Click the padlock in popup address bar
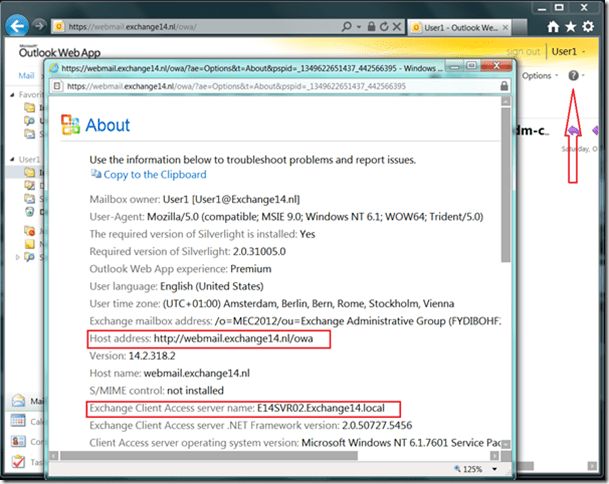 504,87
